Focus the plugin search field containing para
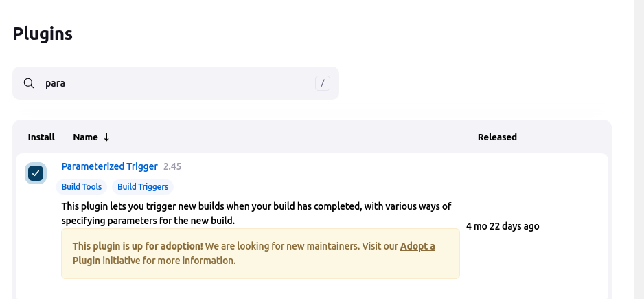Viewport: 644px width, 299px height. click(172, 83)
